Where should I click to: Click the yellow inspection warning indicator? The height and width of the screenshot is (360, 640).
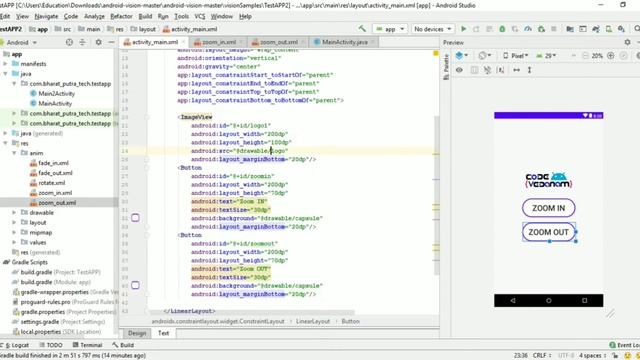point(436,53)
